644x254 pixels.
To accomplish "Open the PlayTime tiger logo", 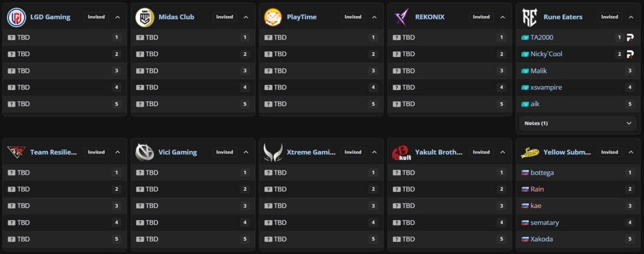I will pos(273,17).
